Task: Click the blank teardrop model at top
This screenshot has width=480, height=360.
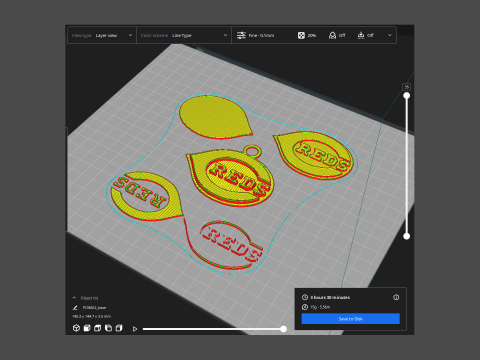Action: pyautogui.click(x=215, y=117)
